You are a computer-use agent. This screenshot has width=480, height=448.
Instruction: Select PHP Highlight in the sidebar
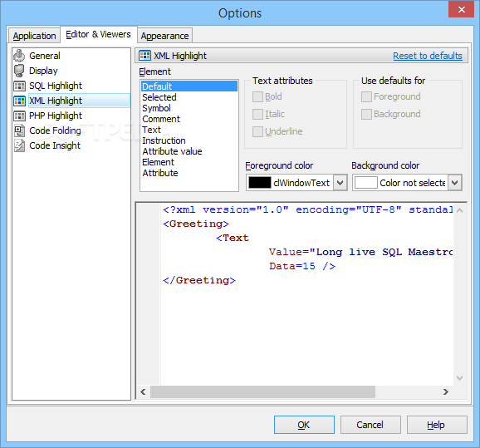coord(56,116)
